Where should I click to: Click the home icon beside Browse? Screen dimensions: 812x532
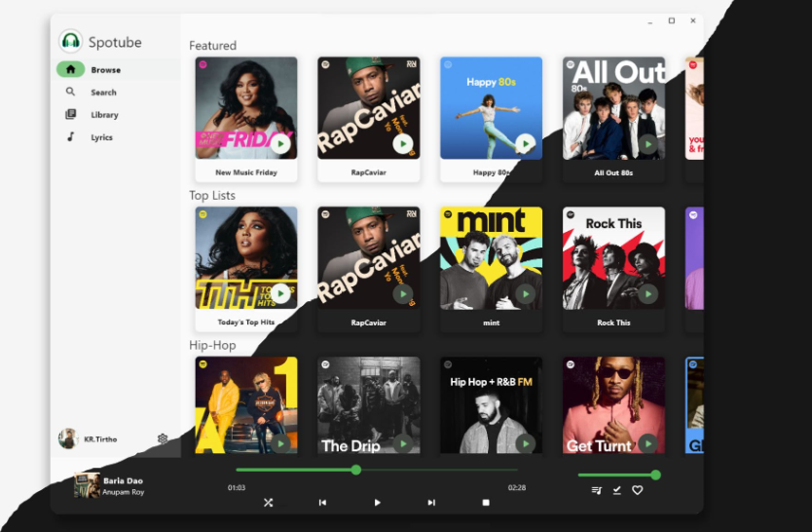click(x=71, y=69)
